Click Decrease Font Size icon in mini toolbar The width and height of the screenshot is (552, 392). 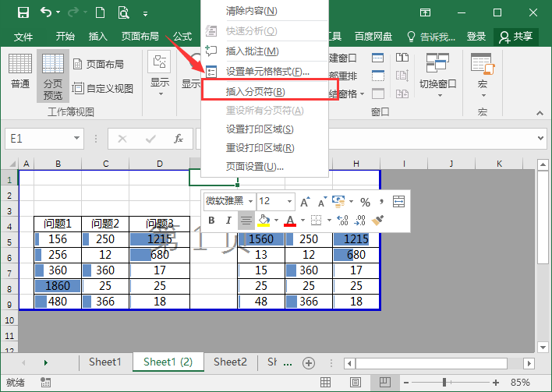click(322, 202)
